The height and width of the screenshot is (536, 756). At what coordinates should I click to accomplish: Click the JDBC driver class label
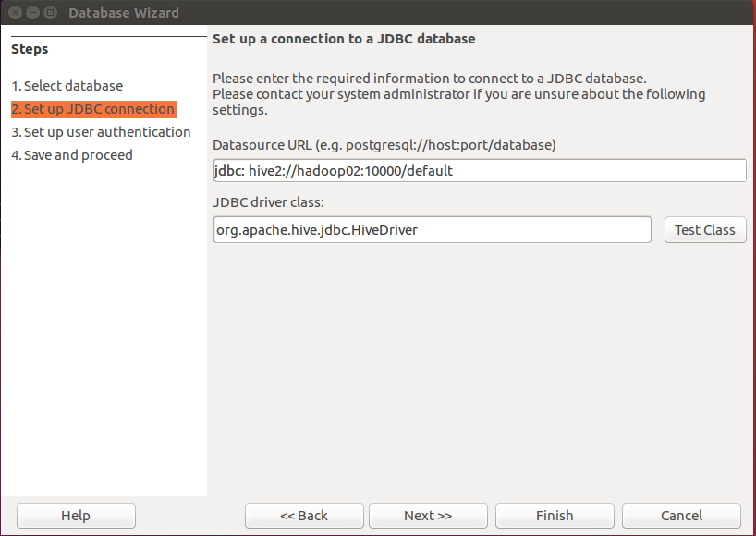tap(267, 202)
